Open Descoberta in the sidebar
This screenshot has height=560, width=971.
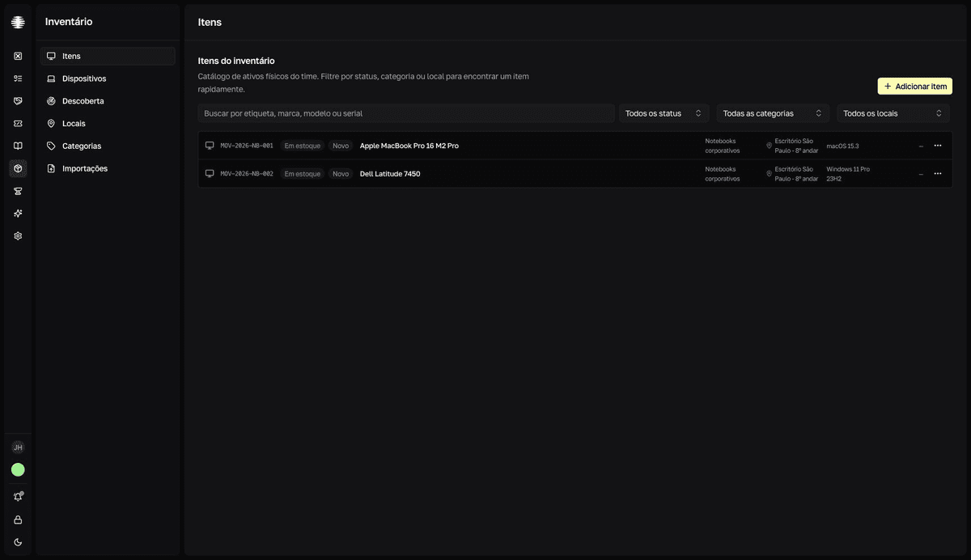[x=108, y=101]
